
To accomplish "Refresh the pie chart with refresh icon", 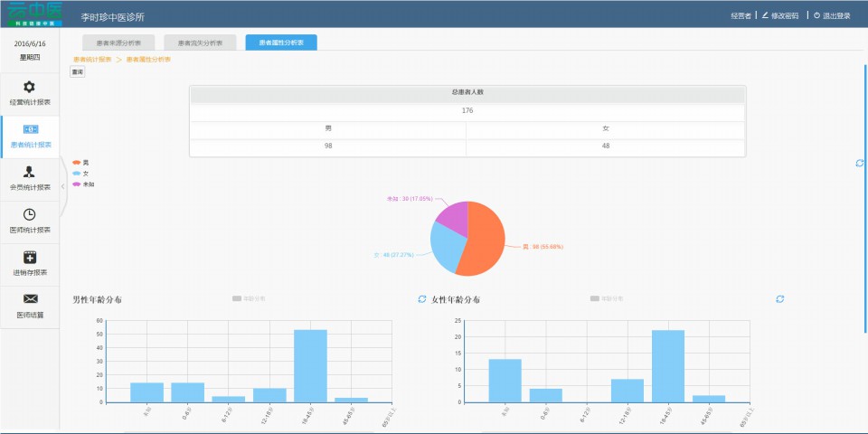I will 859,163.
